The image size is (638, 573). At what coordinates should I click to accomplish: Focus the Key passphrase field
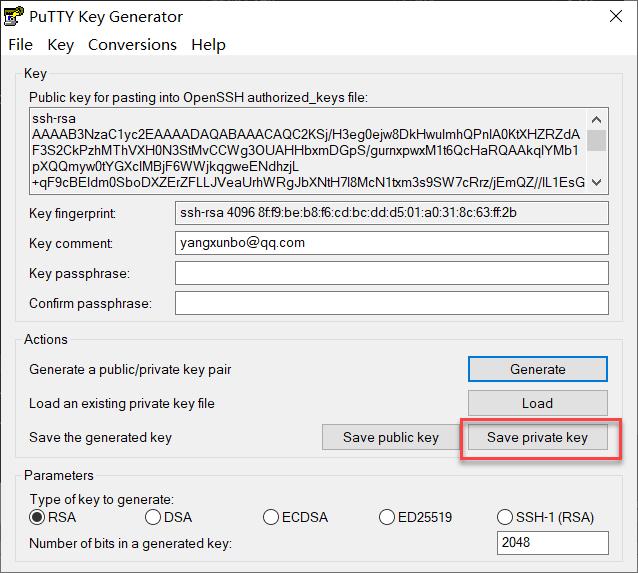[x=391, y=273]
